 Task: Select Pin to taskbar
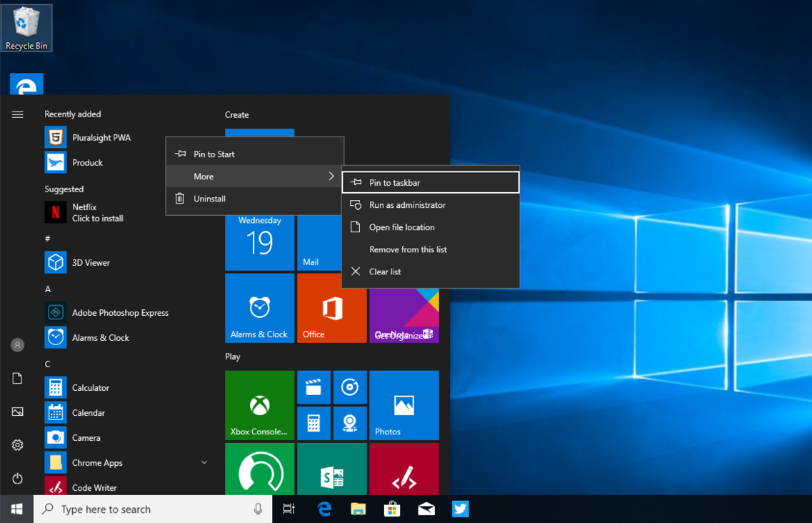[430, 183]
